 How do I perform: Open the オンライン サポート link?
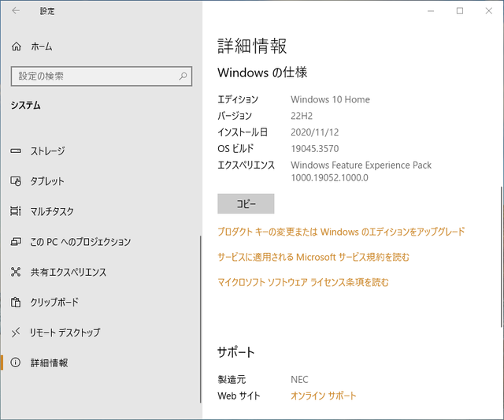[324, 396]
